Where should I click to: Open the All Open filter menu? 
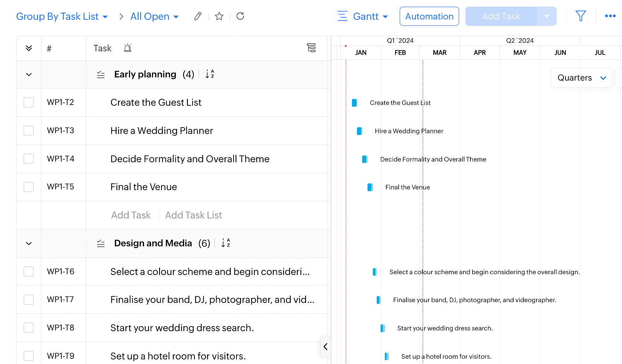click(154, 17)
